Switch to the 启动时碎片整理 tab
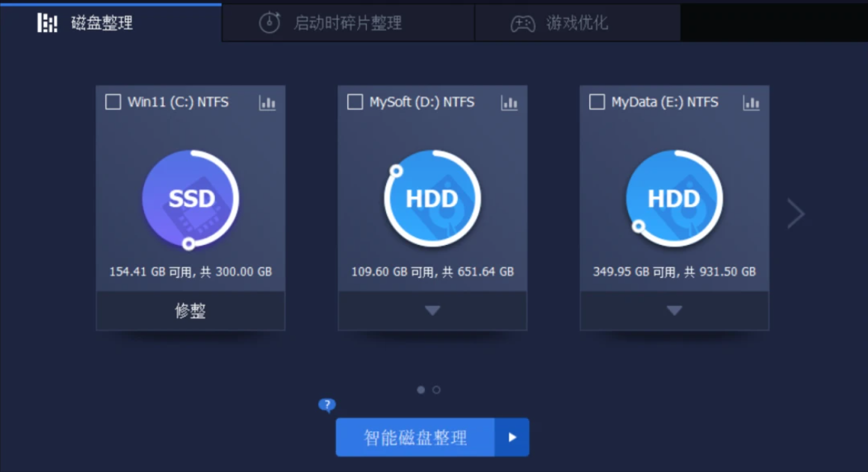 click(348, 23)
